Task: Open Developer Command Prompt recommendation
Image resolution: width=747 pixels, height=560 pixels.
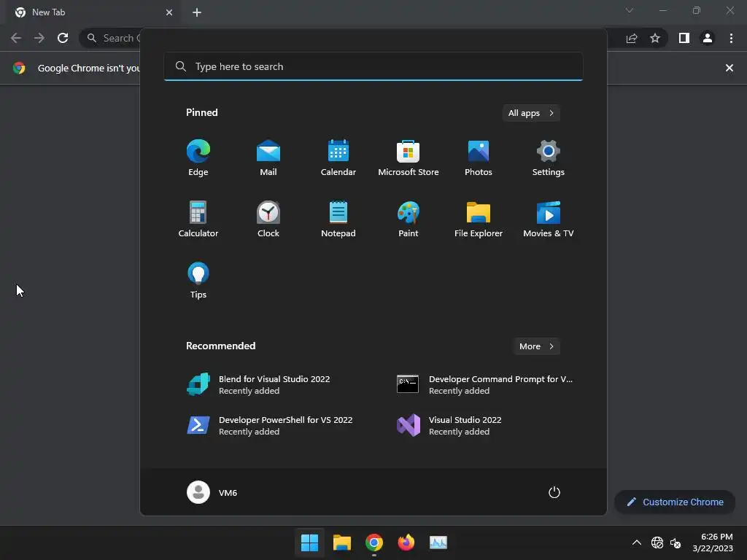Action: point(484,385)
